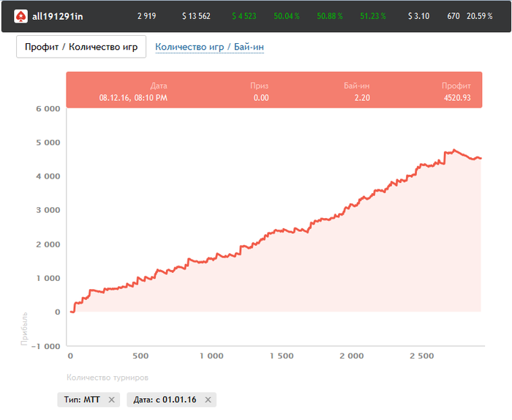
Task: Click the green $ 4 523 profit value
Action: pos(244,16)
